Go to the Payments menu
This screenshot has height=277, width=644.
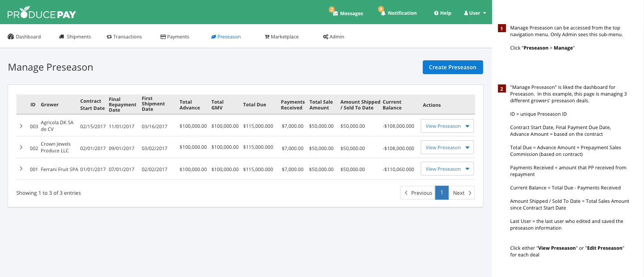pyautogui.click(x=175, y=37)
